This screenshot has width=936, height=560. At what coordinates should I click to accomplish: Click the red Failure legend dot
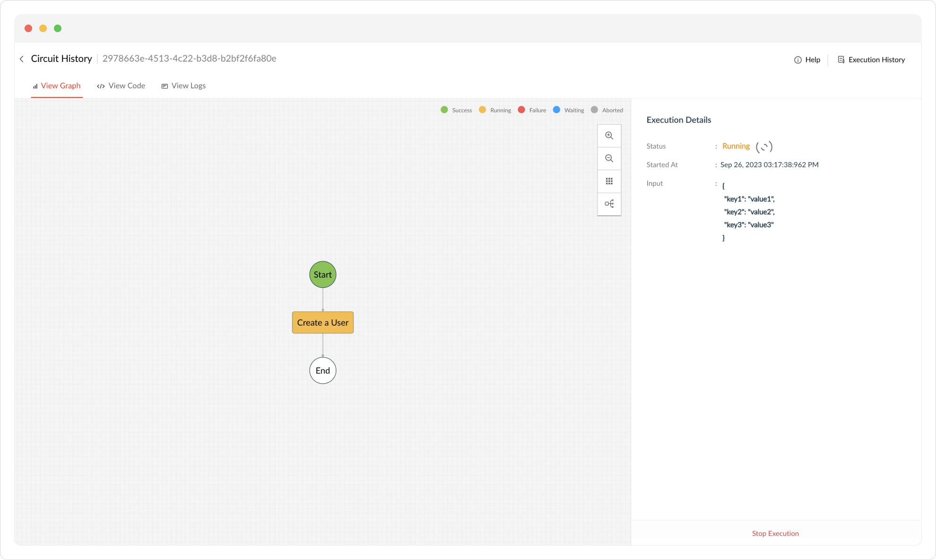(521, 110)
